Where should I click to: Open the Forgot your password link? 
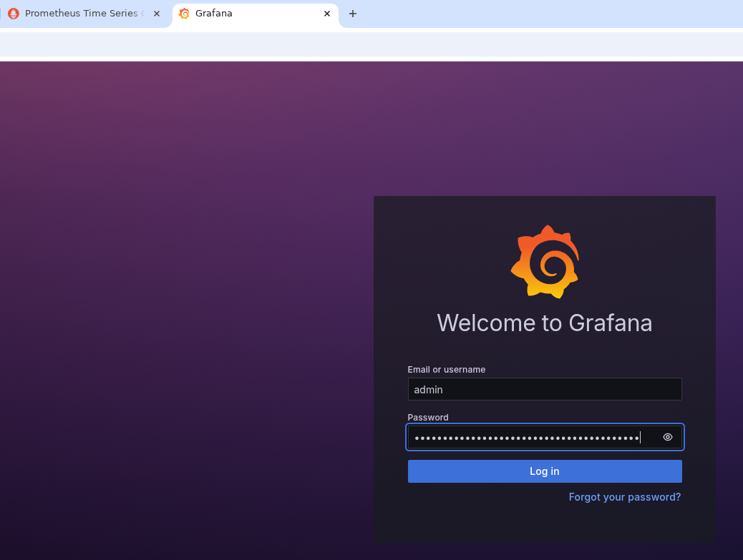(624, 497)
